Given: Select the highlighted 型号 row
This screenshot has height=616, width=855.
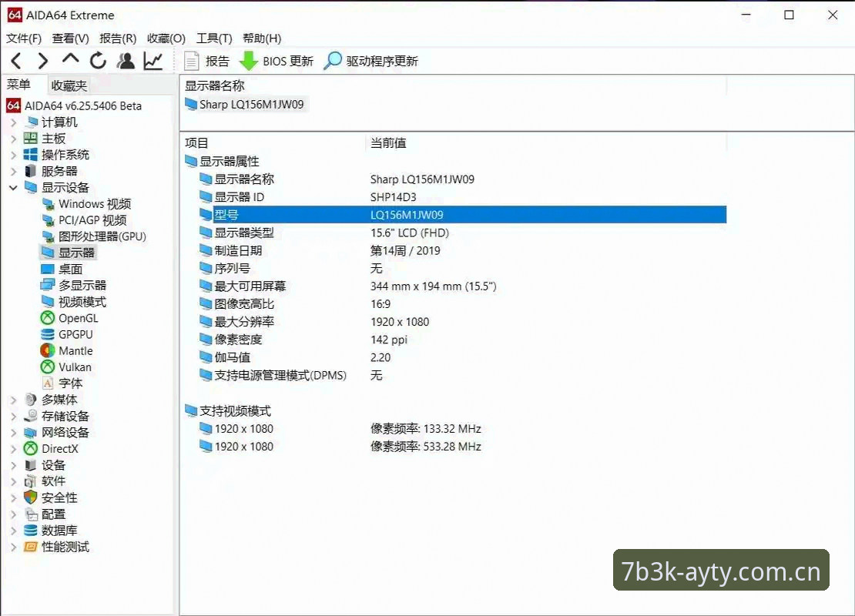Looking at the screenshot, I should 462,215.
